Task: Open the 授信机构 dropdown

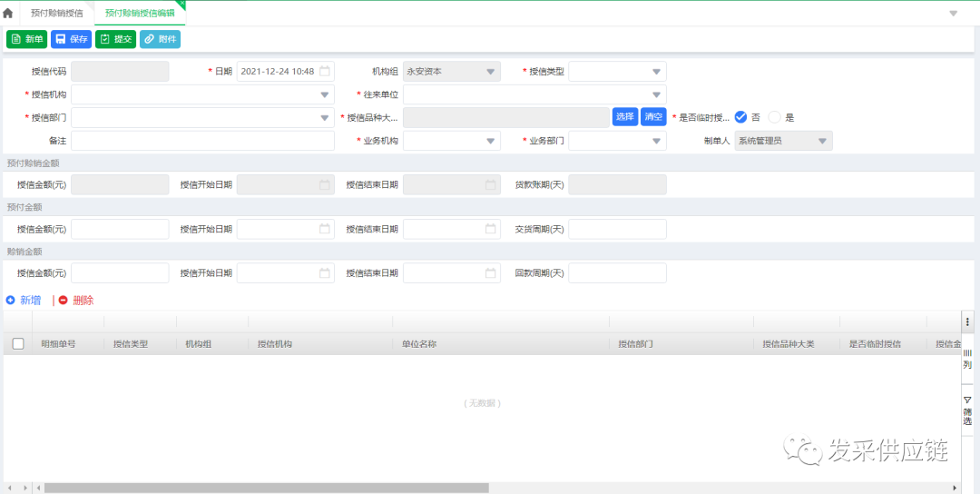Action: point(324,95)
